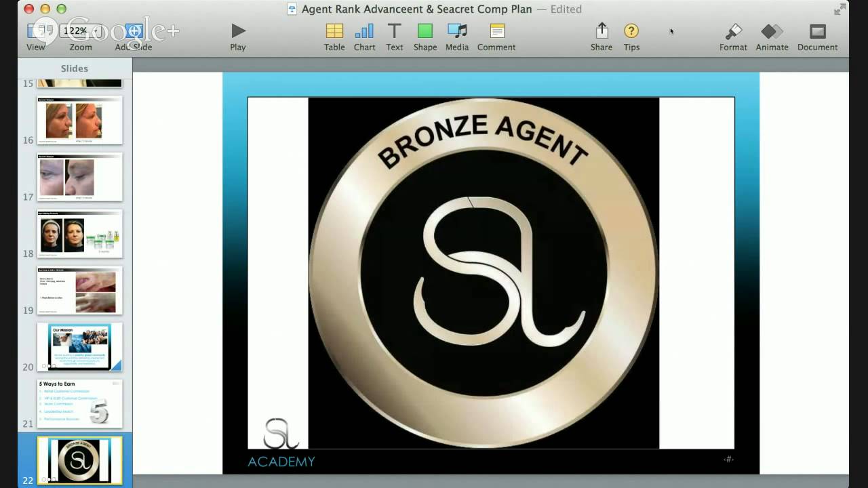Image resolution: width=868 pixels, height=488 pixels.
Task: Enter full screen with the title bar arrows
Action: [x=840, y=9]
